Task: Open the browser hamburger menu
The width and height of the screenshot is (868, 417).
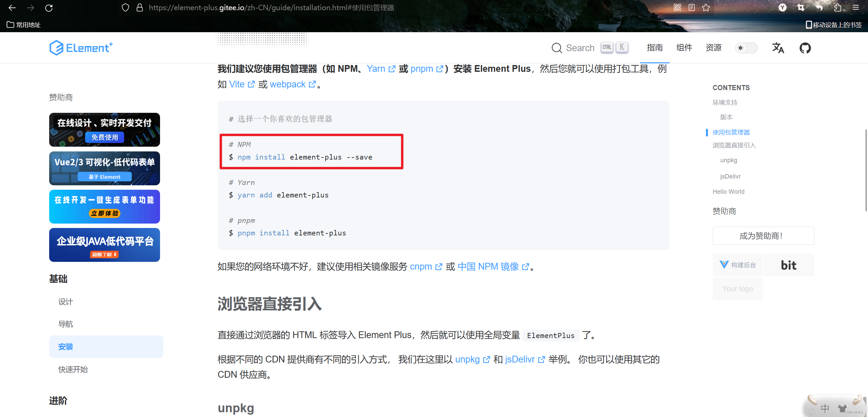Action: pyautogui.click(x=856, y=7)
